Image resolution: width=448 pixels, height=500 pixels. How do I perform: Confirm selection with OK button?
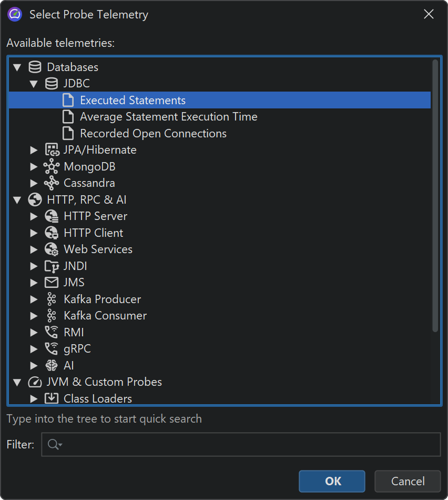(x=332, y=481)
